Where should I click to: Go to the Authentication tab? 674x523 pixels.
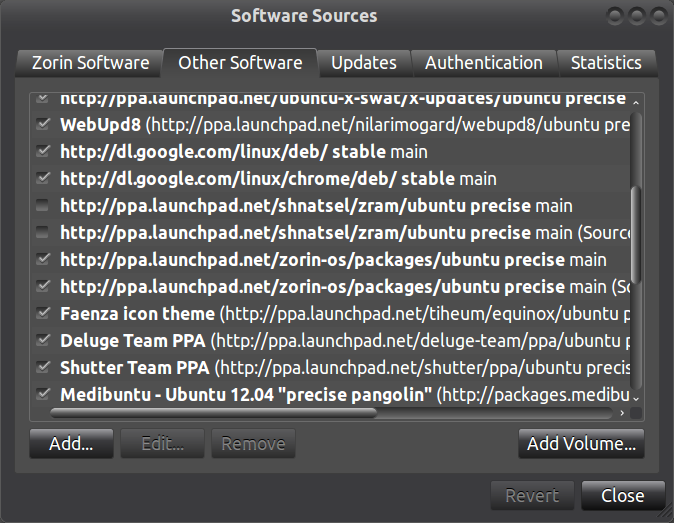(x=484, y=63)
